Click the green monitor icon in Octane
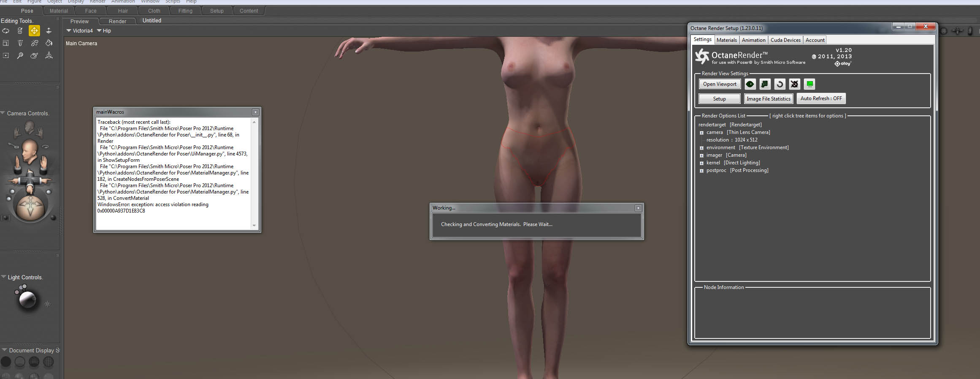 click(809, 84)
